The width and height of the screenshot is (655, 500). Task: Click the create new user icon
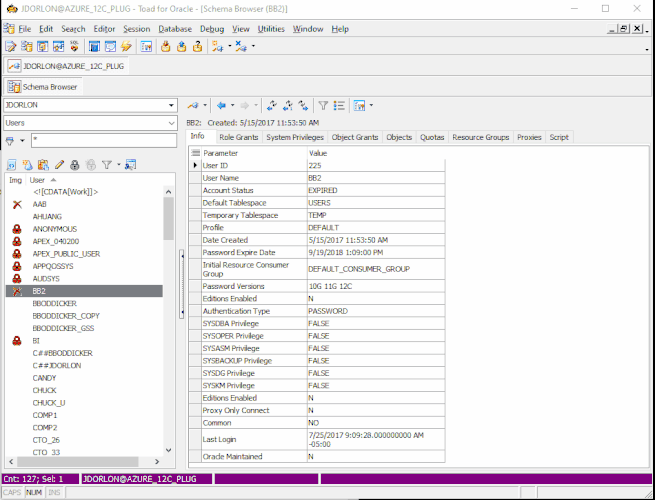point(28,165)
